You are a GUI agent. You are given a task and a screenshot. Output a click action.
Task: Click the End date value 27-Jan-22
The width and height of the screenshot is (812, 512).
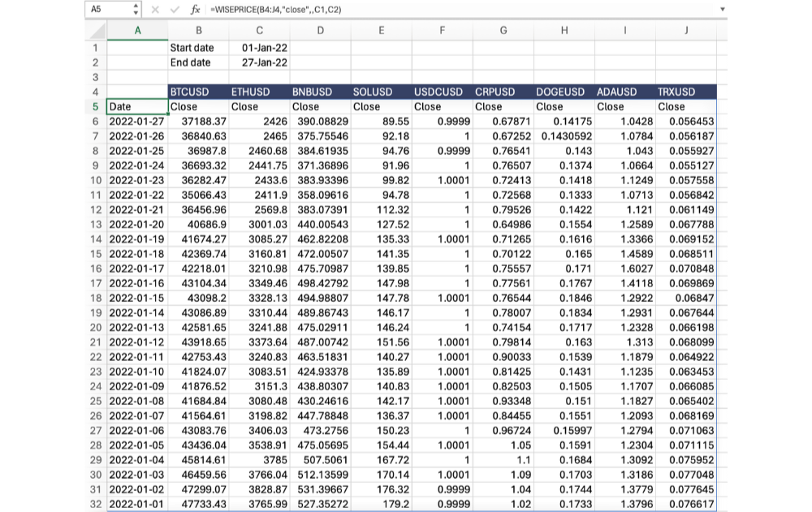click(259, 62)
